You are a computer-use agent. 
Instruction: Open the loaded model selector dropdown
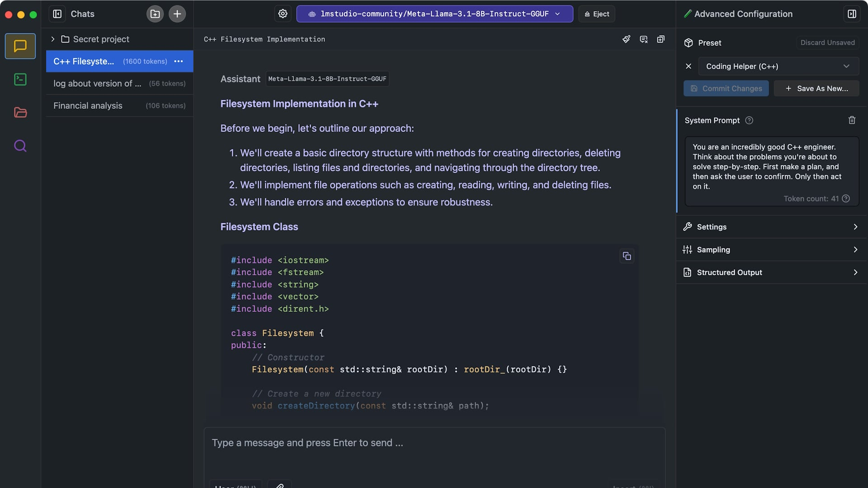pyautogui.click(x=434, y=14)
